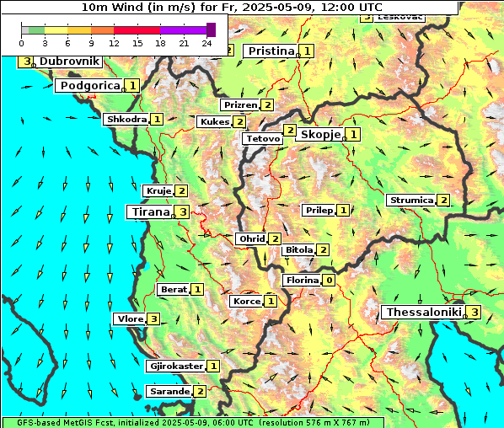Screen dimensions: 504x428
Task: Select the Strumica city label
Action: (412, 201)
